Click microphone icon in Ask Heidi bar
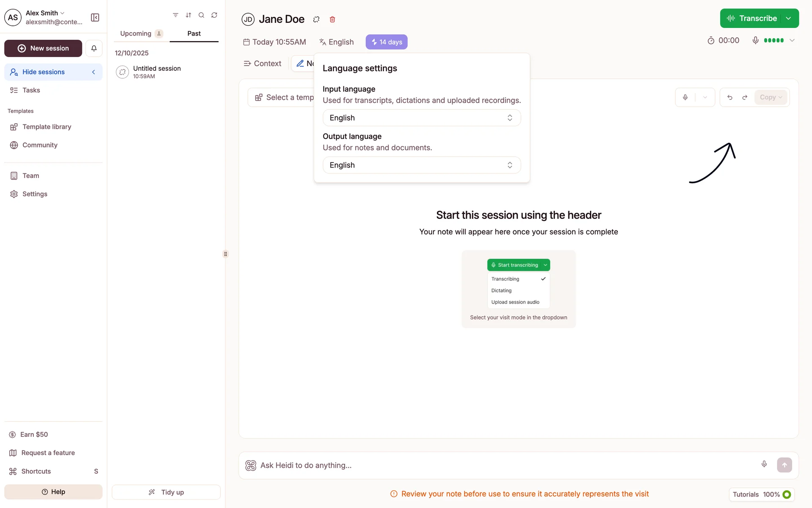Image resolution: width=812 pixels, height=508 pixels. pyautogui.click(x=764, y=464)
